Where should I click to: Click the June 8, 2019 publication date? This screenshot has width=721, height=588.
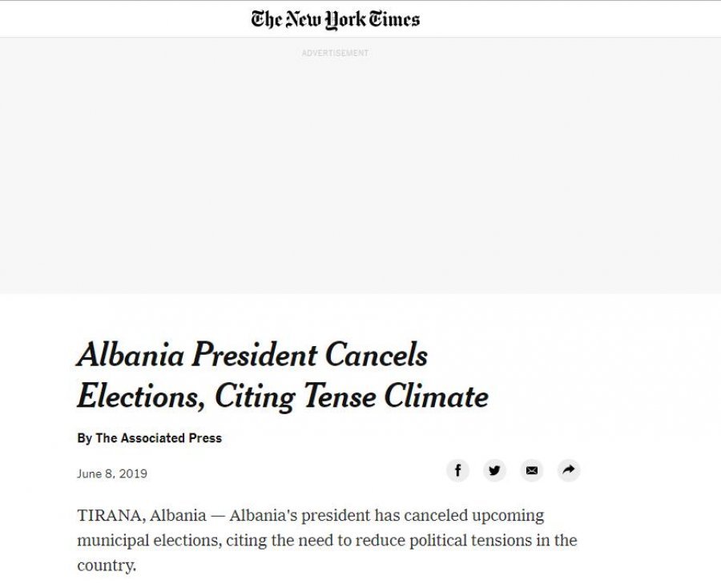[x=112, y=473]
